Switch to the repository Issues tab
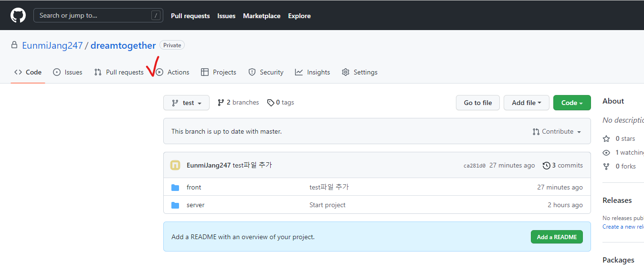 67,72
